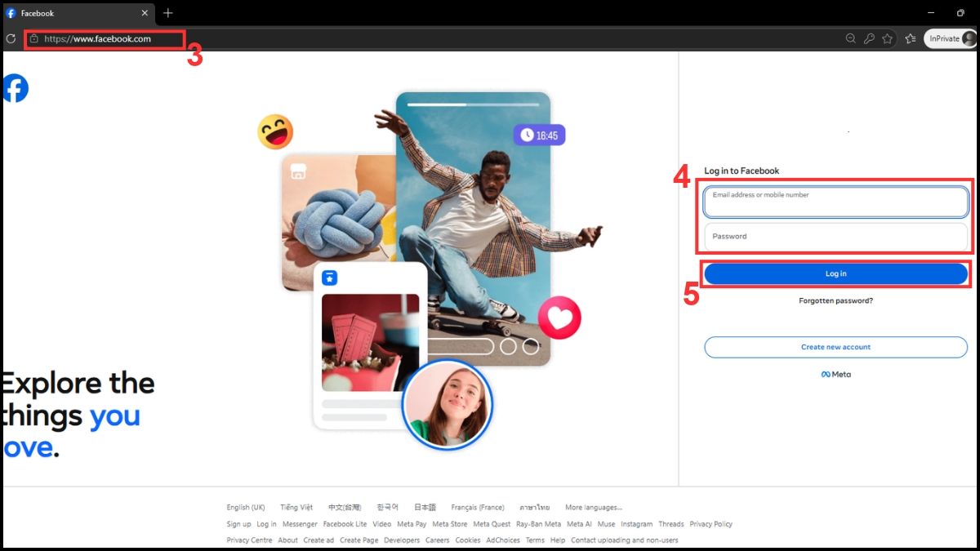
Task: Click the popcorn and tickets post image
Action: point(370,343)
